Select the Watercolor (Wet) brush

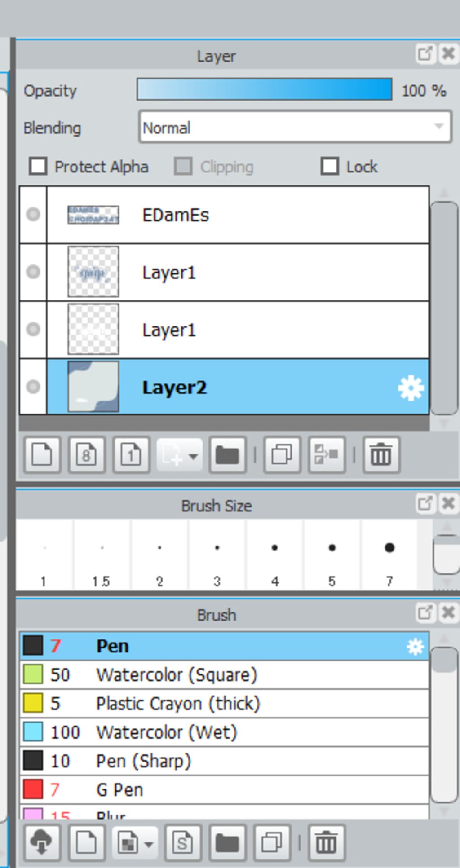point(166,732)
